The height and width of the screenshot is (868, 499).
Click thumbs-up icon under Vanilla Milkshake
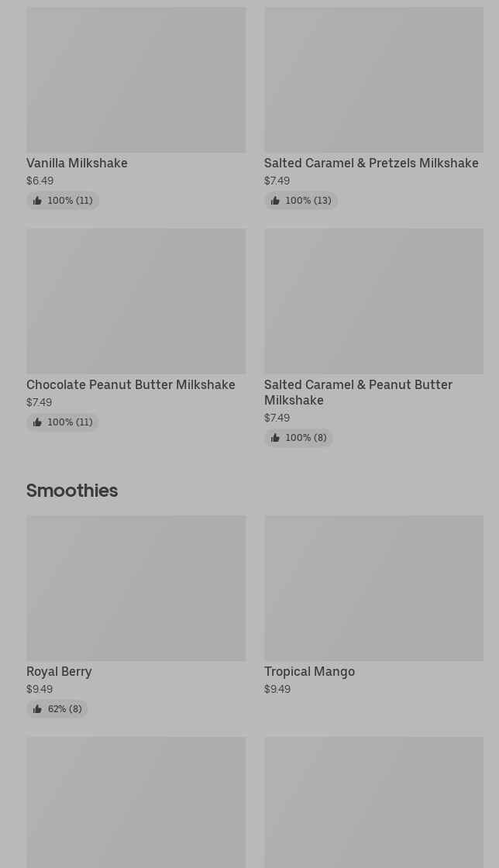(37, 201)
